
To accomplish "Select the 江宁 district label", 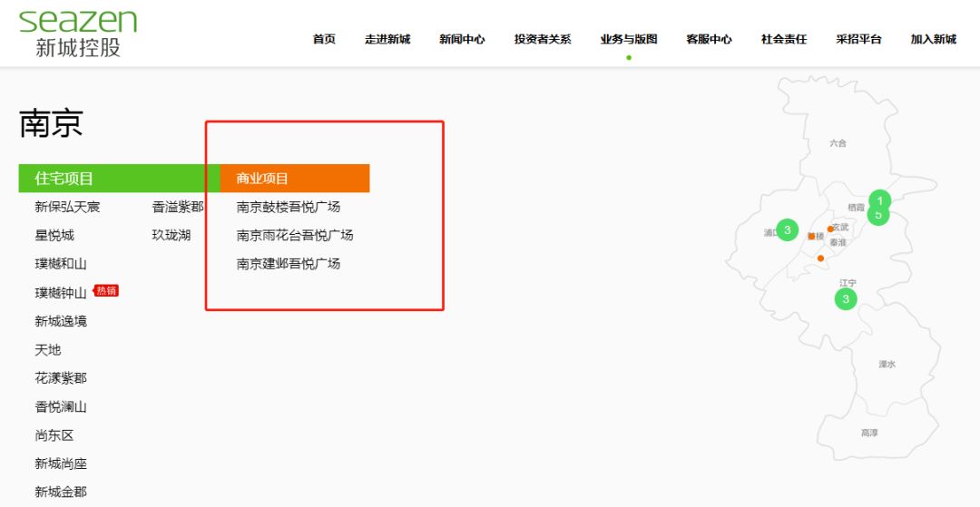I will (848, 283).
